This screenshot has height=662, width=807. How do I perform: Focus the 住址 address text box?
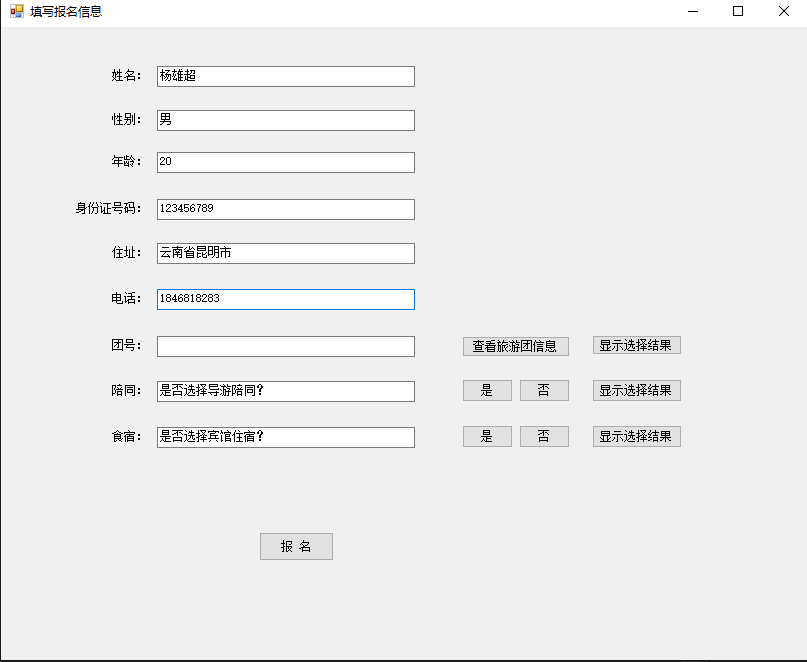pos(285,254)
